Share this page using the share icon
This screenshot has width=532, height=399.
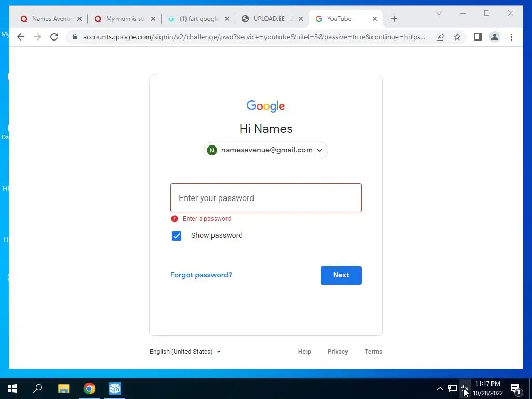(441, 37)
